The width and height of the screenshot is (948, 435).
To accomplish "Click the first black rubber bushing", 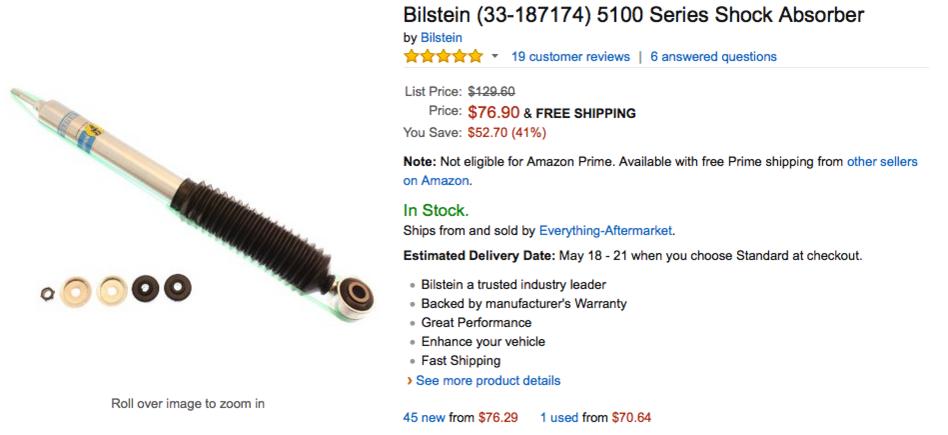I will pos(145,289).
